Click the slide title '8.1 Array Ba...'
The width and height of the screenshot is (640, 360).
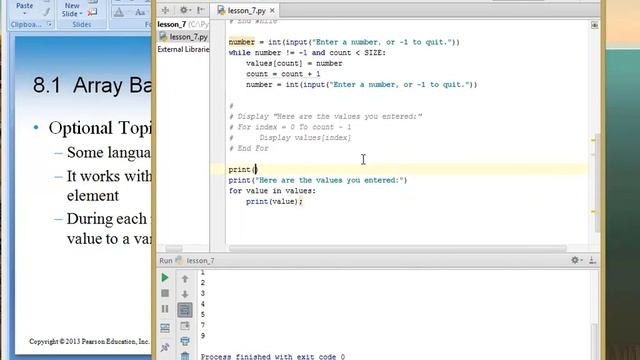click(92, 85)
